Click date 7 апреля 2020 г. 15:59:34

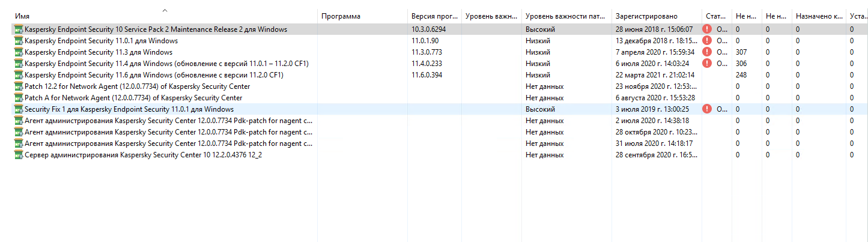coord(655,52)
